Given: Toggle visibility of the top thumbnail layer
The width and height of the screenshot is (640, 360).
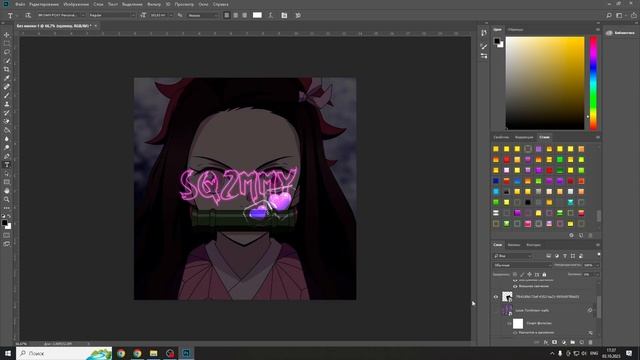Looking at the screenshot, I should (x=496, y=297).
